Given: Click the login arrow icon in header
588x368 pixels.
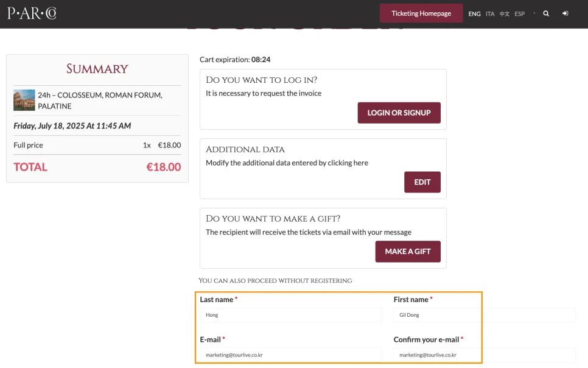Looking at the screenshot, I should point(565,13).
